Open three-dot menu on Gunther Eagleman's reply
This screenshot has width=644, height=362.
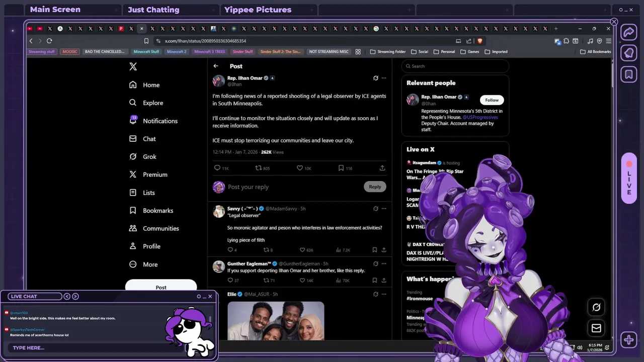(384, 263)
